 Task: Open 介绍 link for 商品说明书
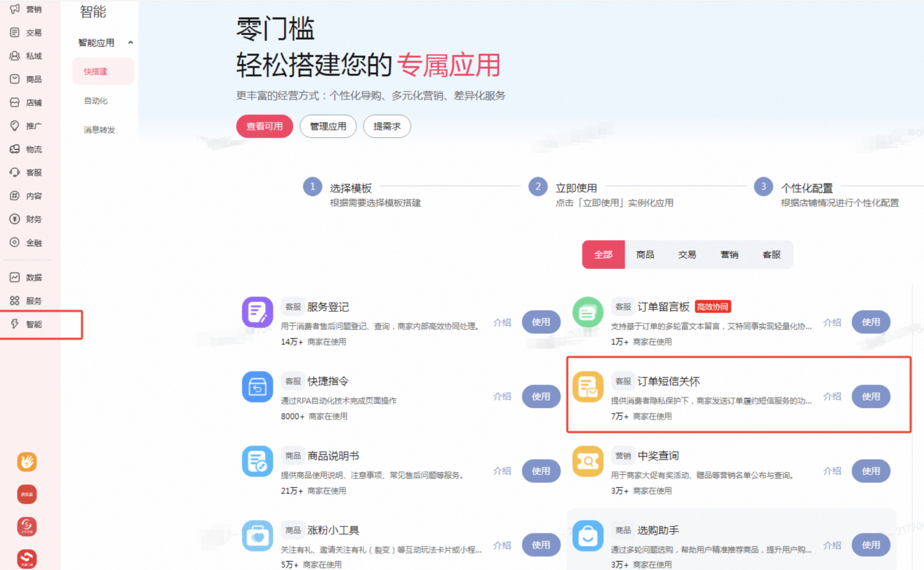[502, 471]
